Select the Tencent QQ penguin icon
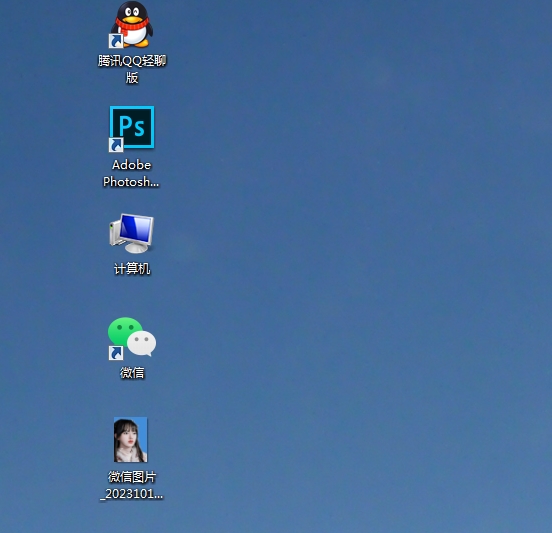 [132, 24]
